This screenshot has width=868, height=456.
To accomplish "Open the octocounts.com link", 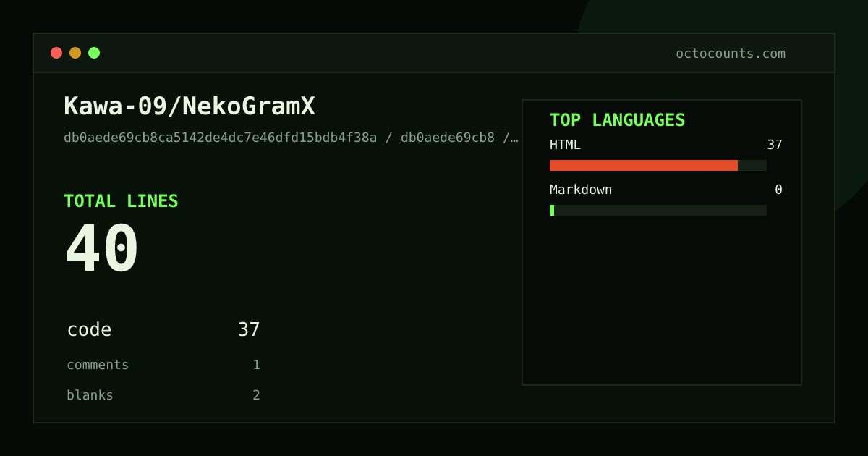I will (731, 54).
